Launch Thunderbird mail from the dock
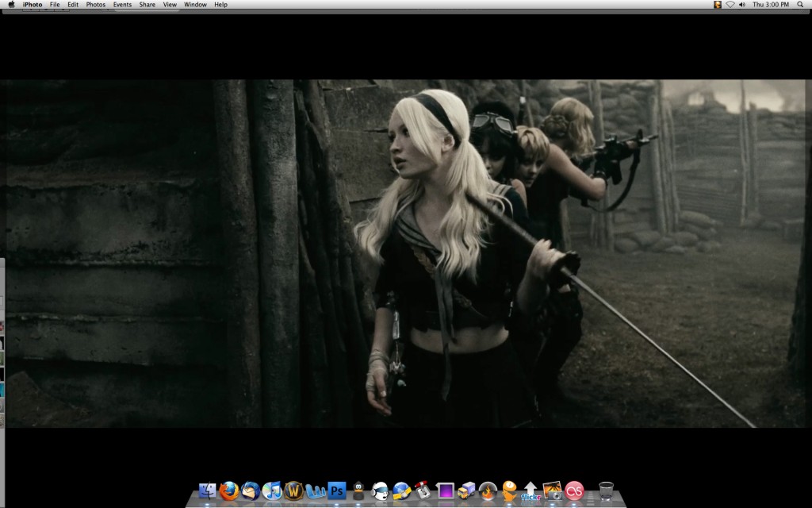Screen dimensions: 812x508 pyautogui.click(x=250, y=491)
